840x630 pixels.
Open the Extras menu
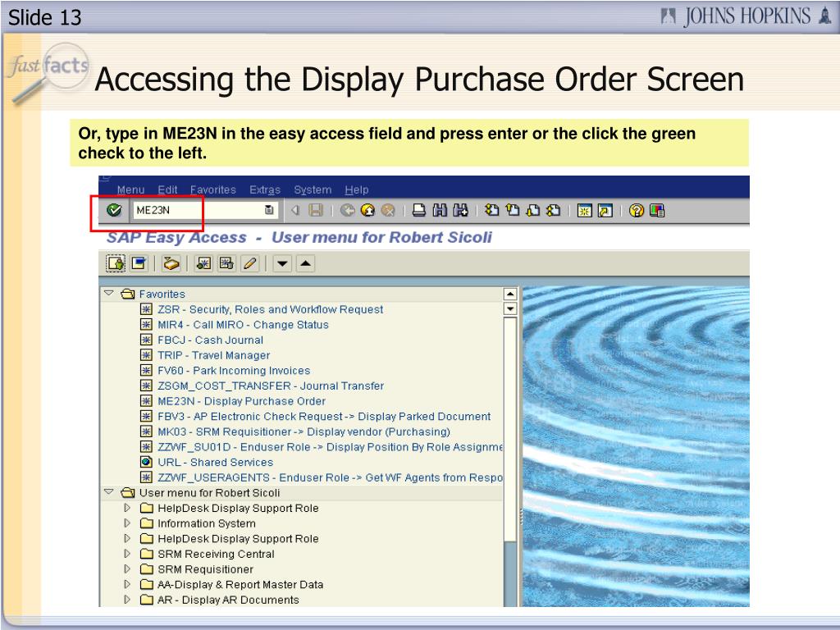(x=265, y=189)
